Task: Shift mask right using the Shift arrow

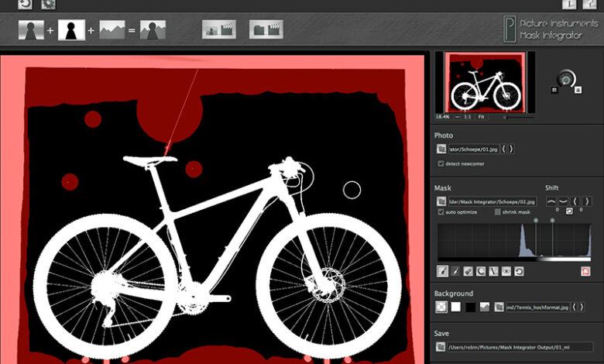Action: coord(586,201)
